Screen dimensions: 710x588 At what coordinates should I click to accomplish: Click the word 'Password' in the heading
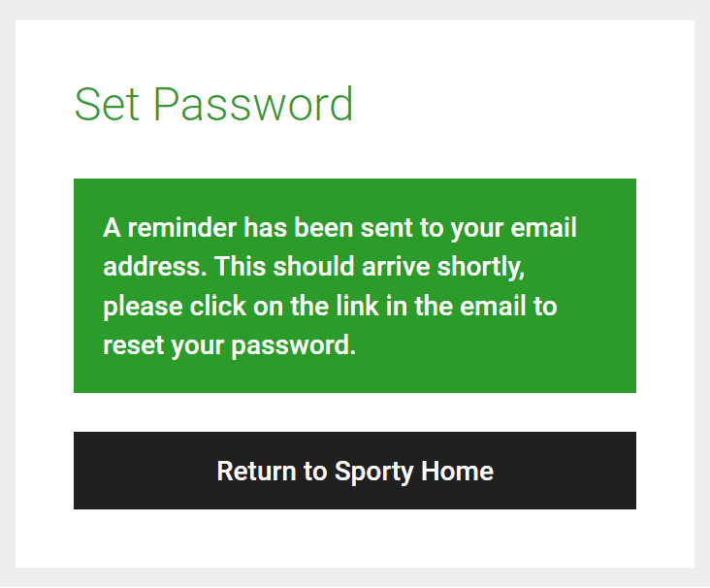253,104
